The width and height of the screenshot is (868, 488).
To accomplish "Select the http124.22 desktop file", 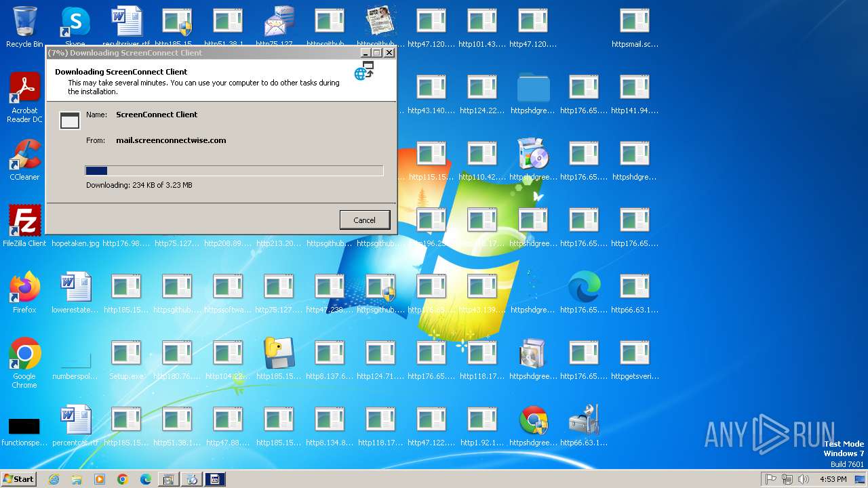I will [x=482, y=94].
